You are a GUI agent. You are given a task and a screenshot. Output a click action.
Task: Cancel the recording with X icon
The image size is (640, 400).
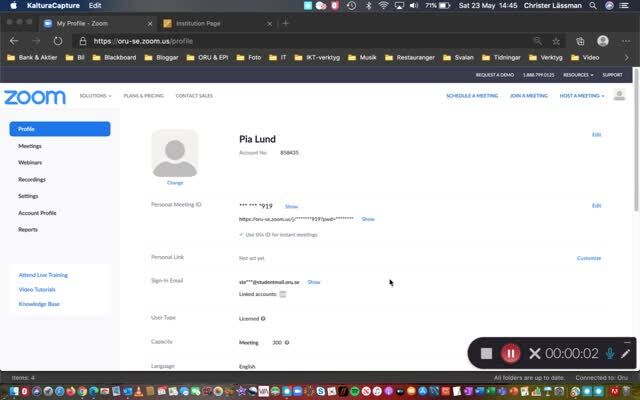(534, 353)
